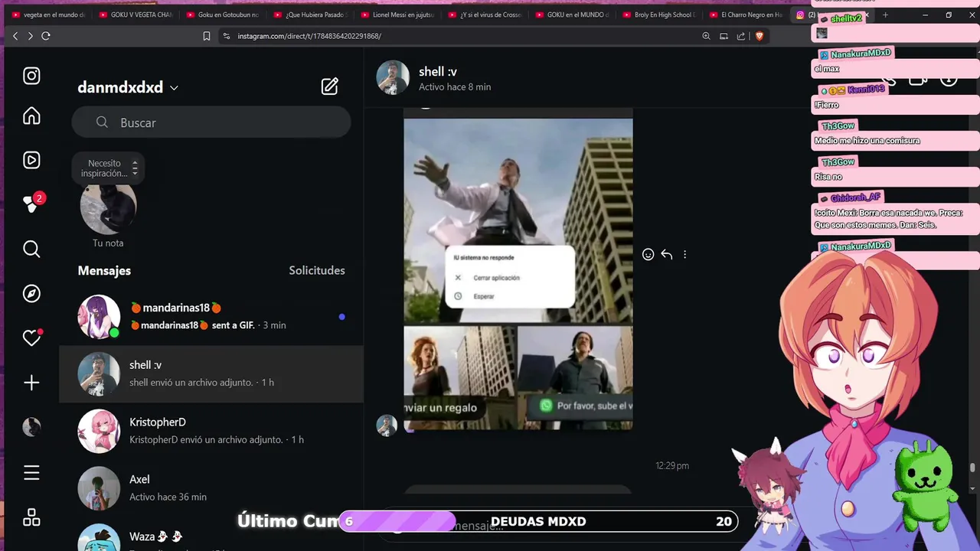The height and width of the screenshot is (551, 980).
Task: Go forward with browser forward arrow
Action: click(31, 36)
